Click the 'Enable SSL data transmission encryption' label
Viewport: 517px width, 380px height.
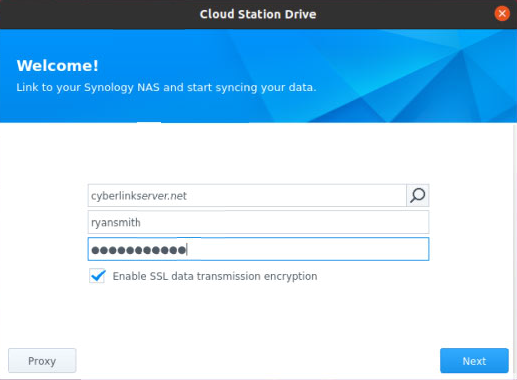tap(215, 276)
